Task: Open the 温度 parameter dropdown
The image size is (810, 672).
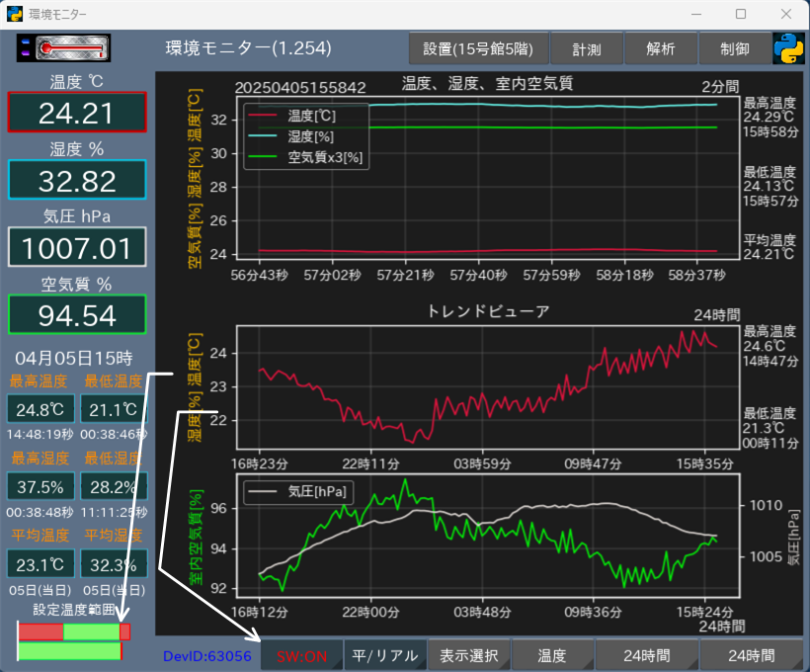Action: (552, 655)
